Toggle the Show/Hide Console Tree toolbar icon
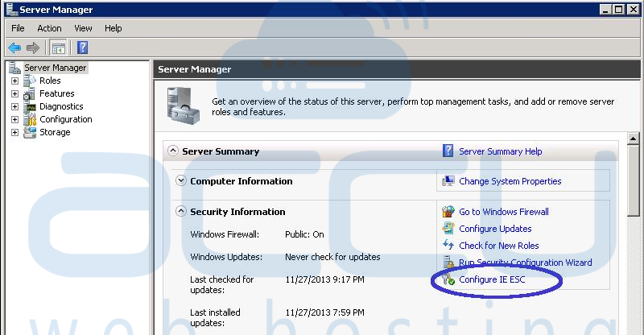 coord(58,48)
